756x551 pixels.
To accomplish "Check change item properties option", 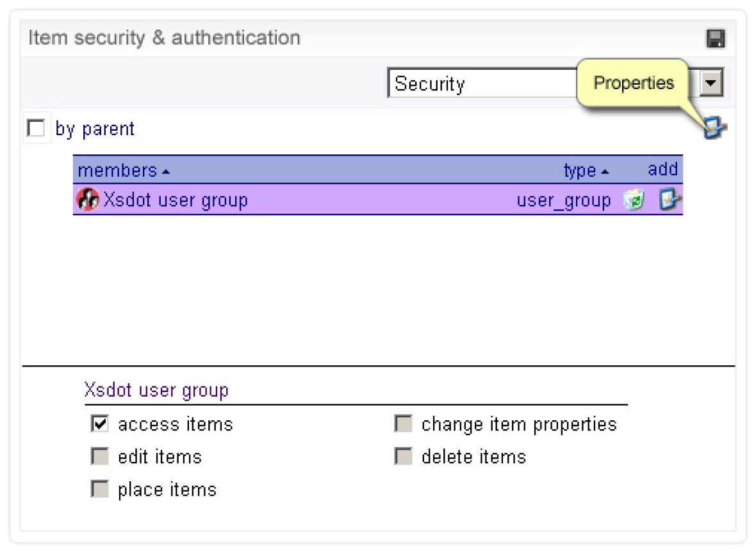I will point(403,424).
